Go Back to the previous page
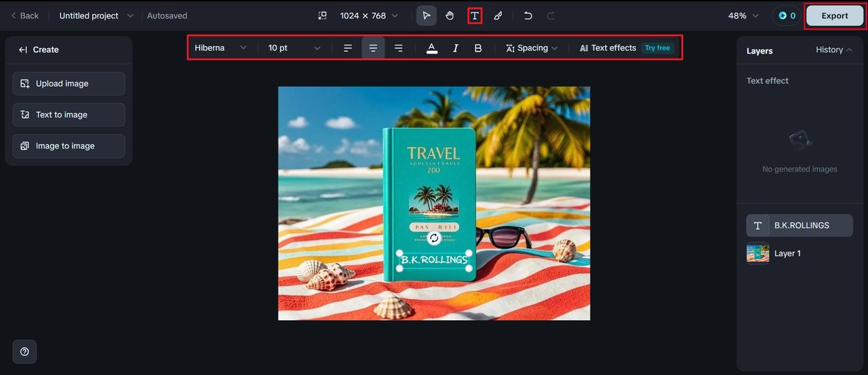Image resolution: width=868 pixels, height=375 pixels. (24, 16)
